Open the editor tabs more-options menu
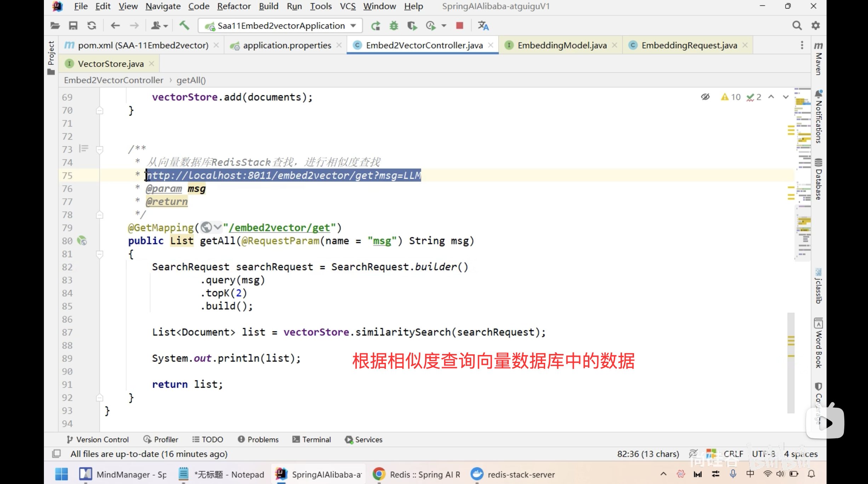The height and width of the screenshot is (484, 868). [x=802, y=45]
